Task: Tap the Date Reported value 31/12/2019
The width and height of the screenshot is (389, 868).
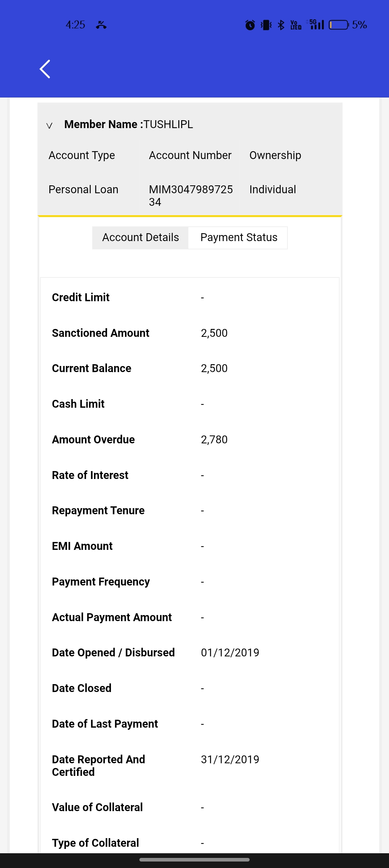Action: 230,759
